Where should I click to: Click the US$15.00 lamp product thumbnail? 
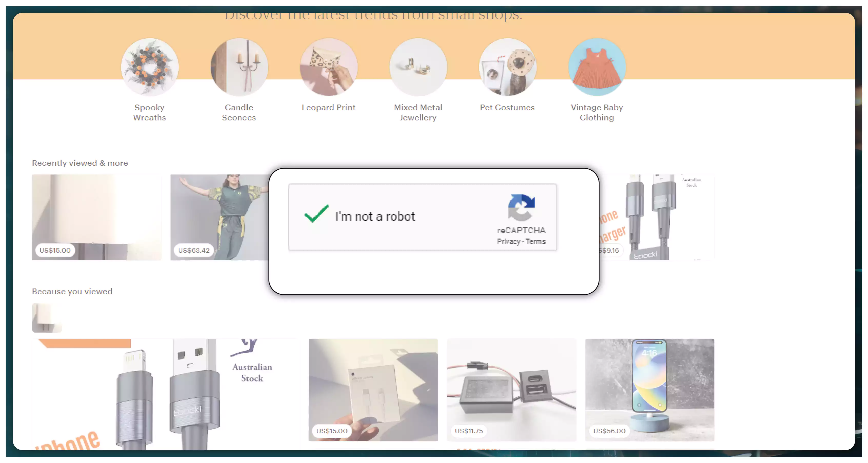(97, 218)
